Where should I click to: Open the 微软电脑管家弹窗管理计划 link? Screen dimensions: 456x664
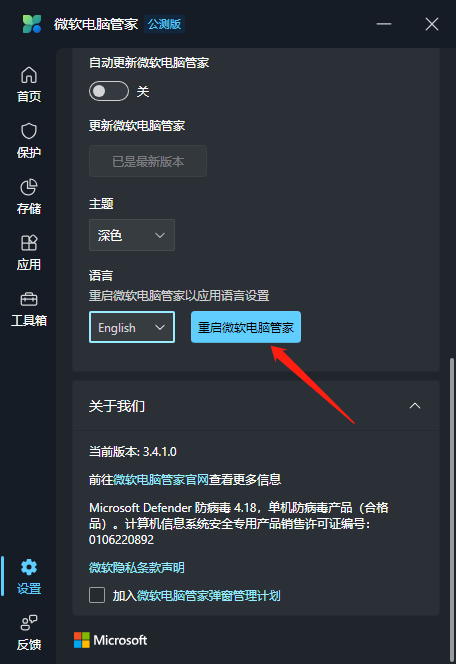[208, 595]
